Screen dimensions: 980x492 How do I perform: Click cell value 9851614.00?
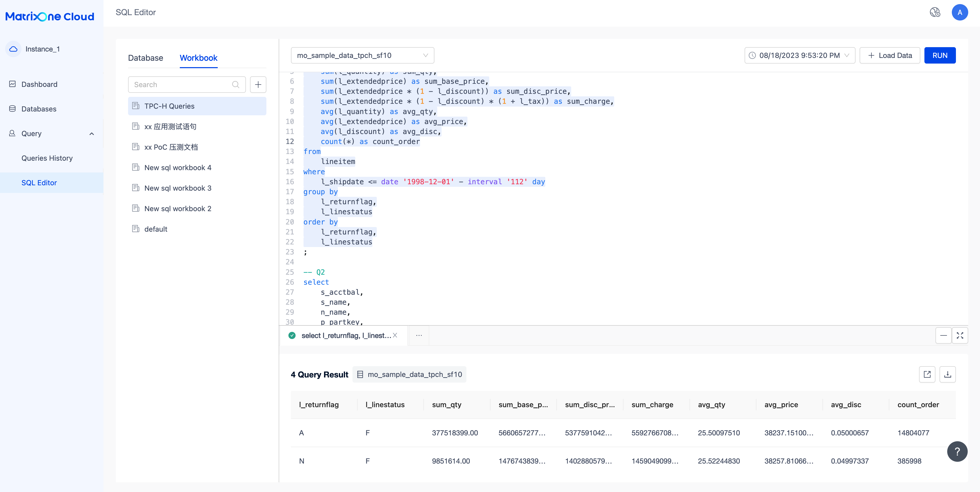[x=451, y=461]
